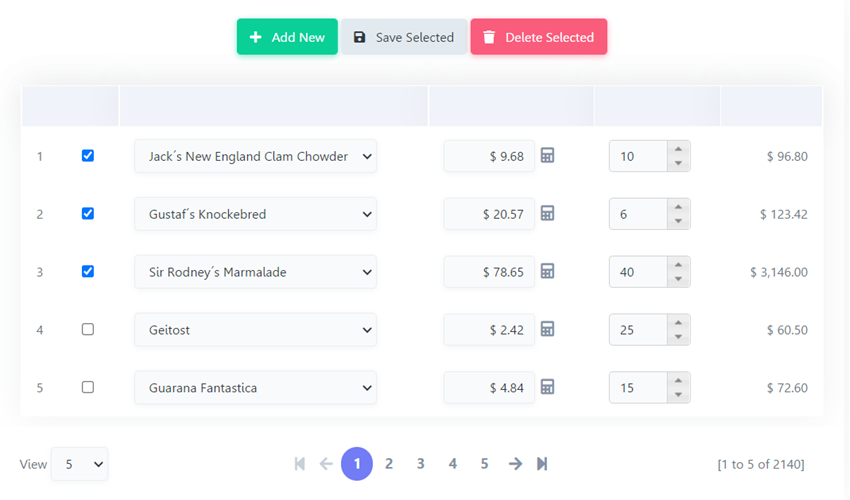Select the Geitost row checkbox
The image size is (850, 500).
88,329
